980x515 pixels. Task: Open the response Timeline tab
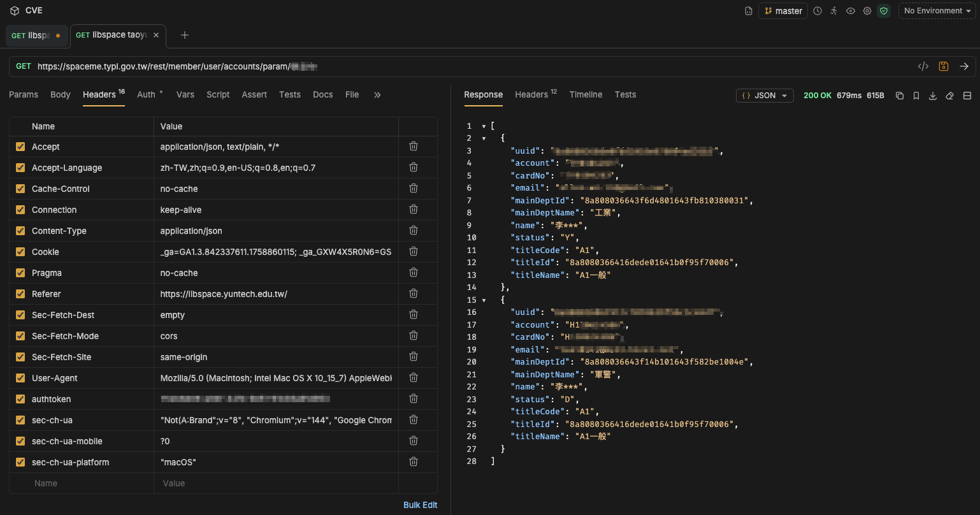[x=586, y=94]
